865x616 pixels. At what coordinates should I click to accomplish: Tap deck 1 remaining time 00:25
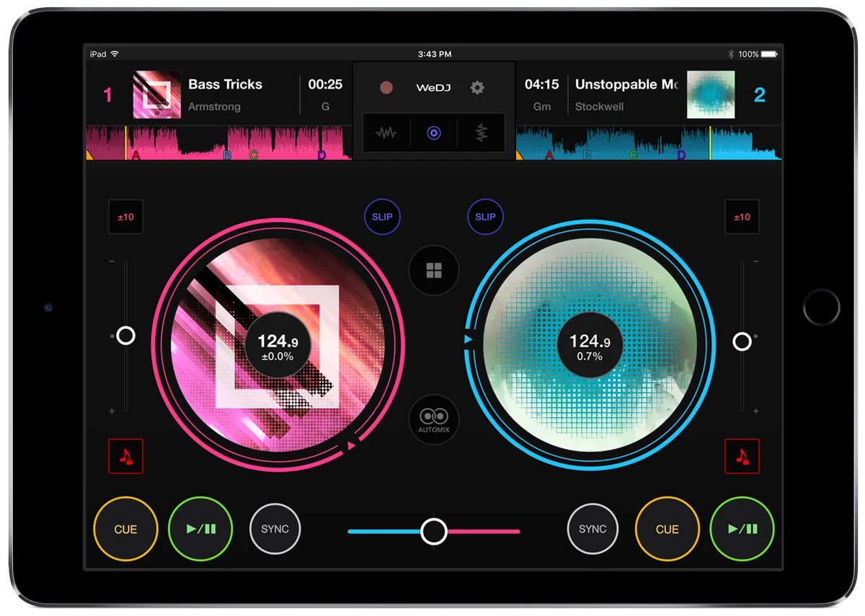tap(325, 84)
